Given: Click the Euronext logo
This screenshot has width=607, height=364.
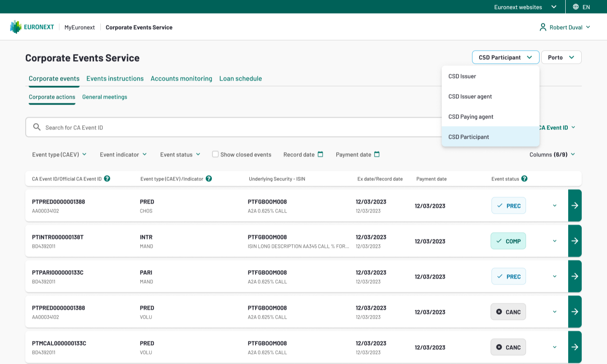Looking at the screenshot, I should (32, 27).
